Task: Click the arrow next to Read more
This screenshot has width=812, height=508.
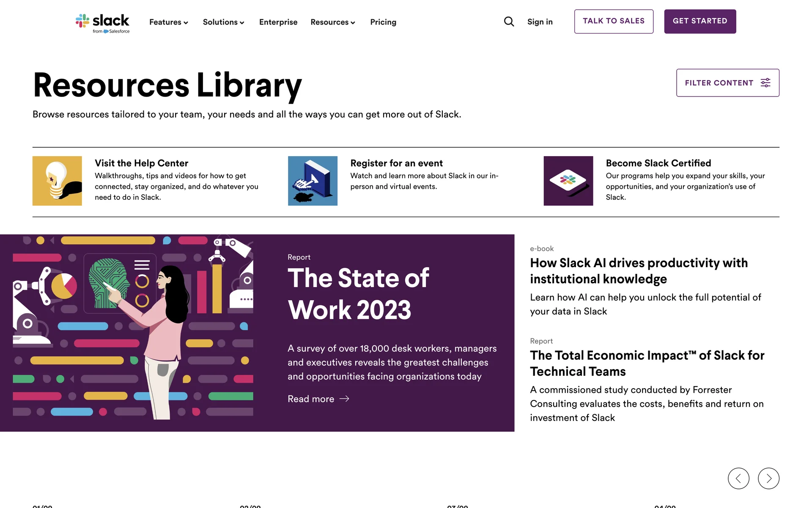Action: click(344, 399)
